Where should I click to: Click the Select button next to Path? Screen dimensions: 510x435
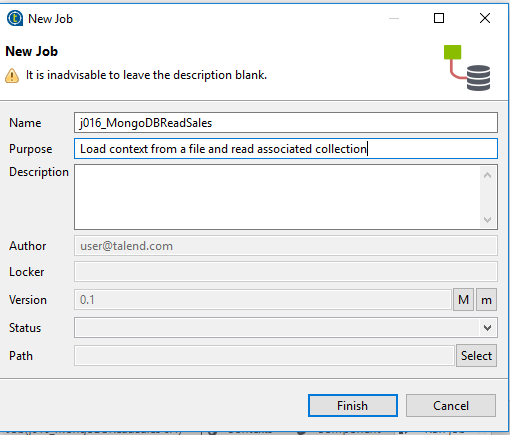pos(476,356)
